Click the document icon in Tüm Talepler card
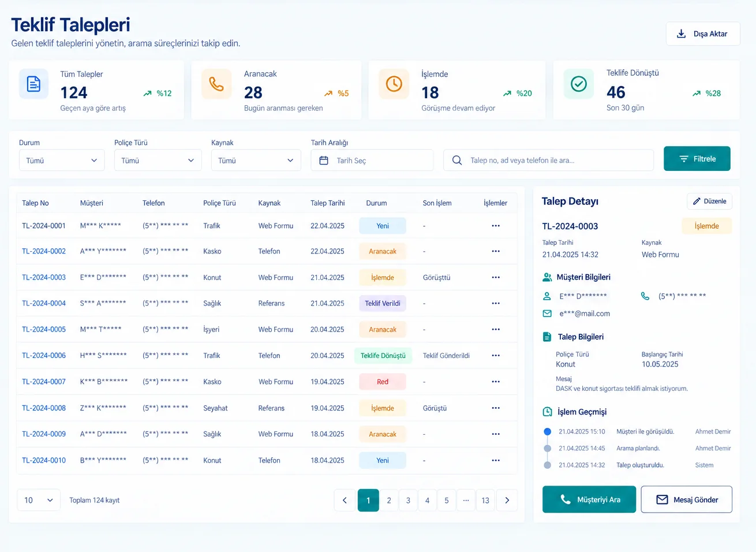The image size is (756, 552). pos(34,84)
